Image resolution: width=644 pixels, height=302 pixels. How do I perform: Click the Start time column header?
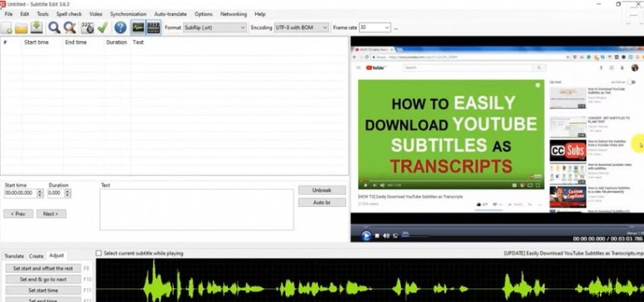(36, 42)
